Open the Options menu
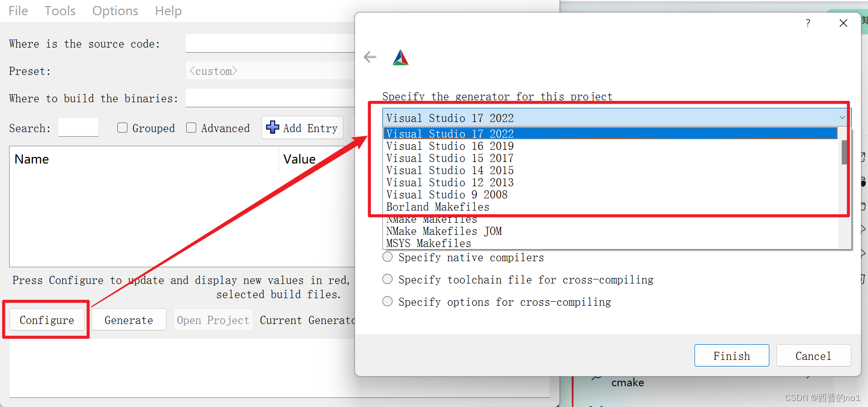 tap(115, 11)
